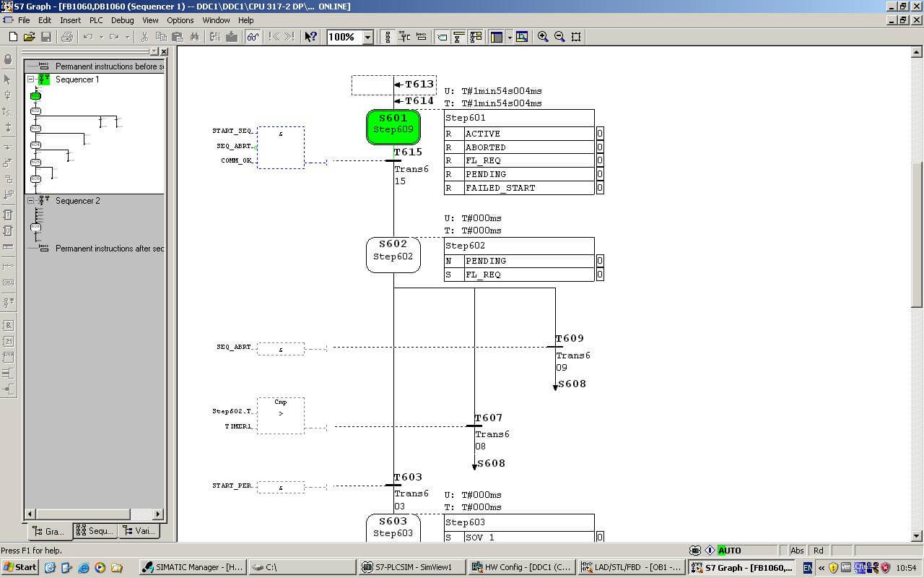Screen dimensions: 924x578
Task: Click the Zoom In magnifier icon
Action: 543,37
